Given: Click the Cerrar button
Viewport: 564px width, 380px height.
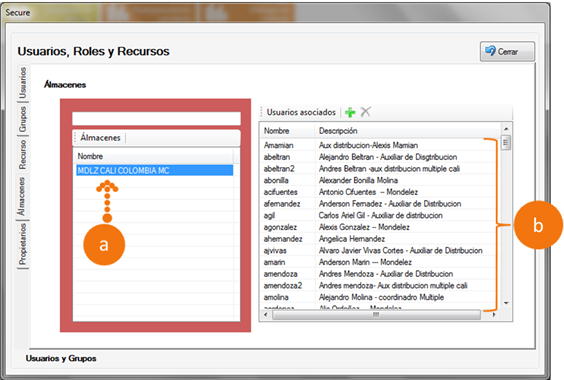Looking at the screenshot, I should click(x=507, y=51).
